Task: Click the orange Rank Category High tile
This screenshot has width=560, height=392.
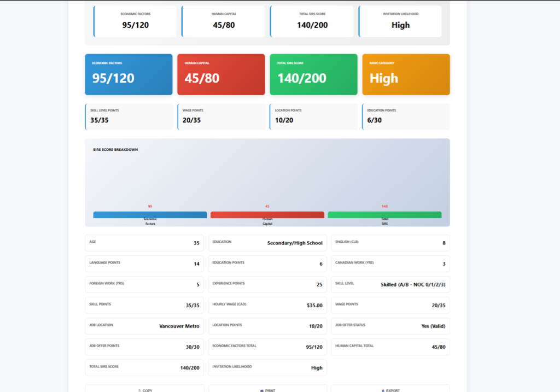Action: point(406,74)
